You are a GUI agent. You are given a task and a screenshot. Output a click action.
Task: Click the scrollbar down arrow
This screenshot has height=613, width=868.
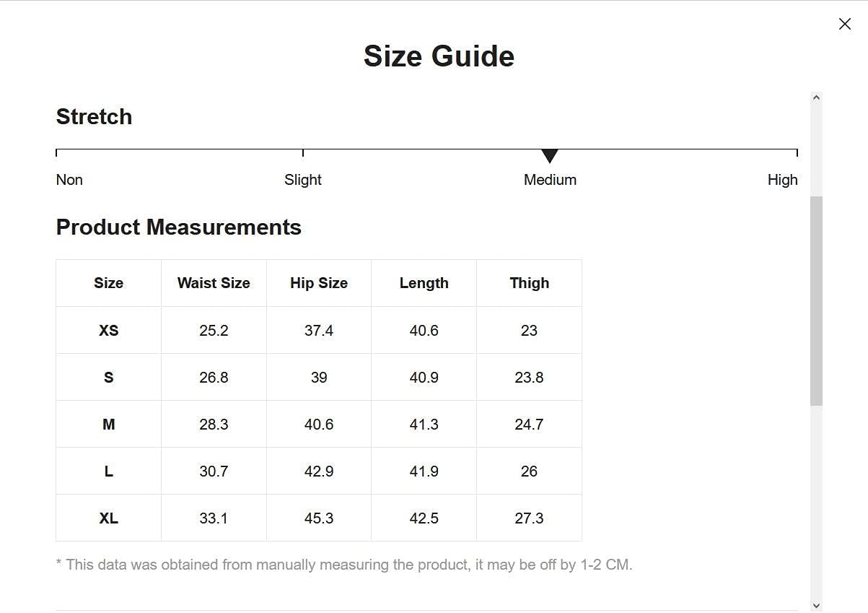click(x=816, y=605)
